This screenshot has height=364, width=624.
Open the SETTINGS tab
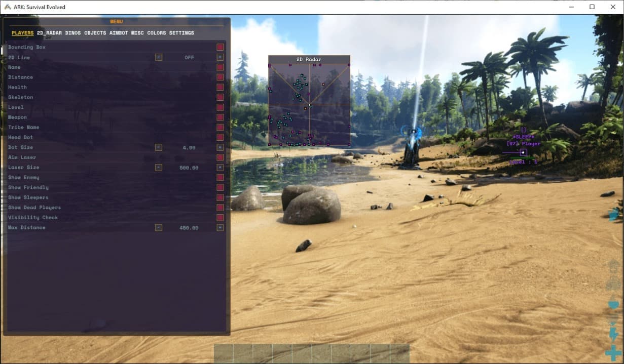181,33
